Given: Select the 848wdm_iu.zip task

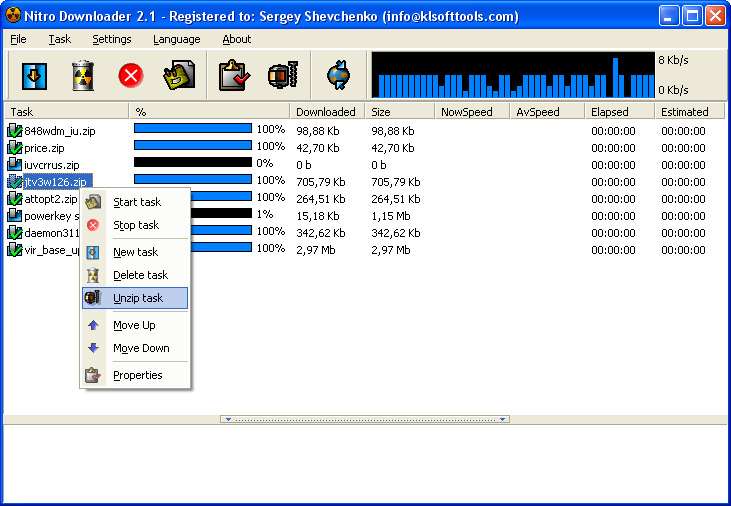Looking at the screenshot, I should pyautogui.click(x=60, y=132).
